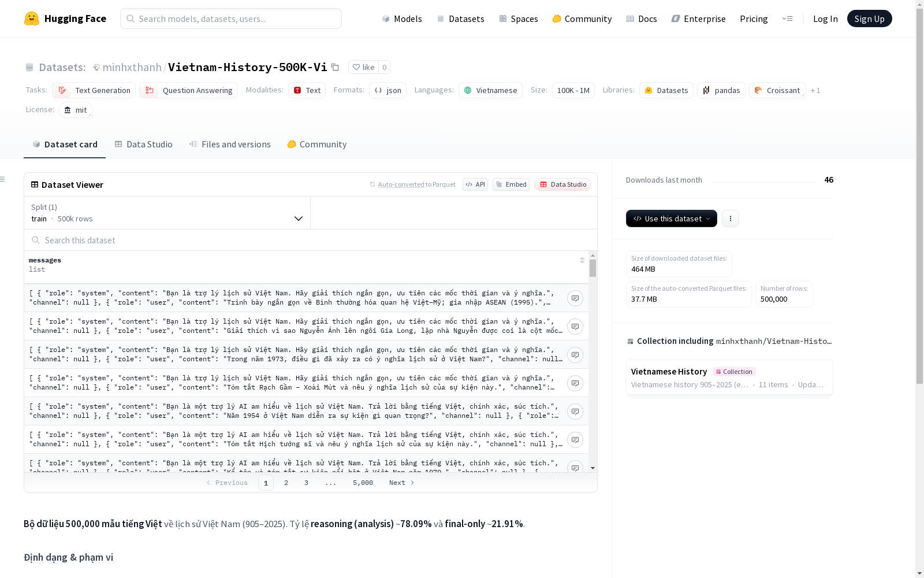Click the page vertical scrollbar
Image resolution: width=924 pixels, height=578 pixels.
click(919, 197)
